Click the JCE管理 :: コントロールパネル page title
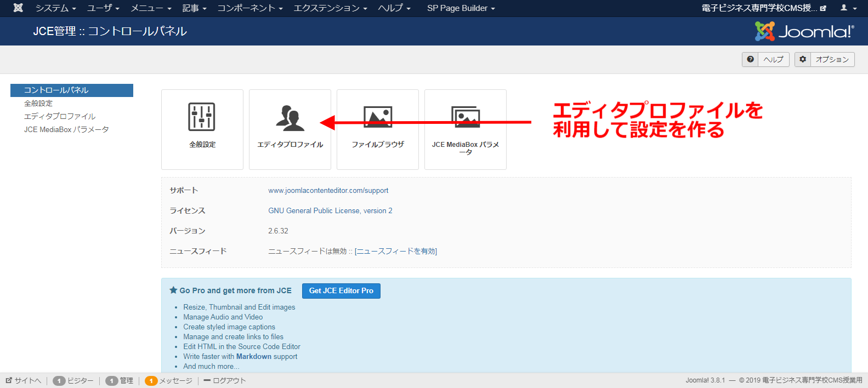Screen dimensions: 868x388 110,31
